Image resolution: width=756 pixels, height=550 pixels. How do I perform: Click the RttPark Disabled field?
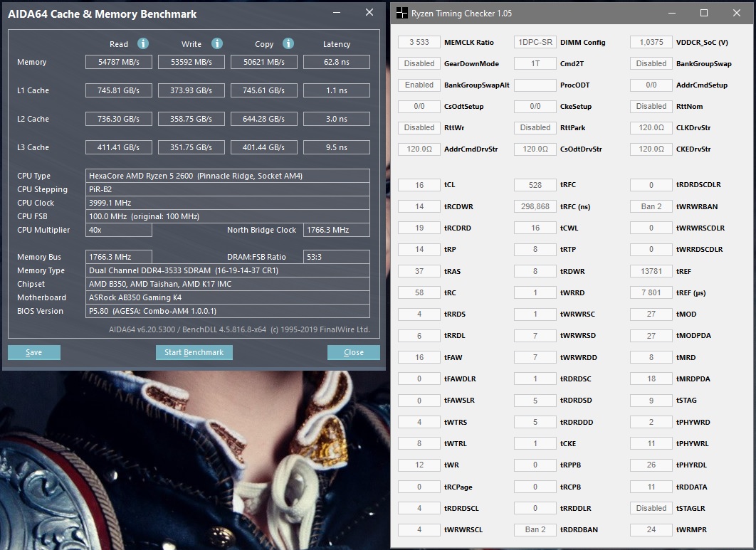click(x=535, y=128)
